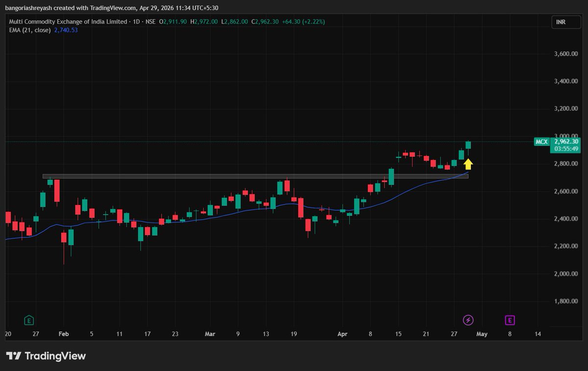Click the Feb label on time axis
Viewport: 588px width, 371px height.
click(64, 334)
